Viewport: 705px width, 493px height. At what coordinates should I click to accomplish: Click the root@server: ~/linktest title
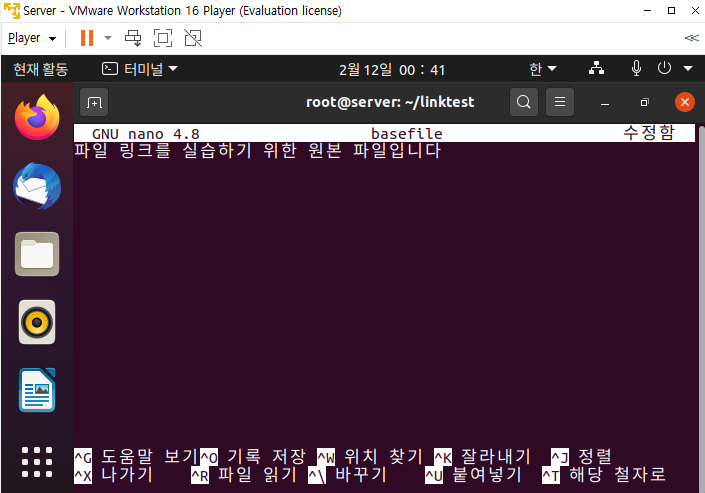[x=390, y=102]
